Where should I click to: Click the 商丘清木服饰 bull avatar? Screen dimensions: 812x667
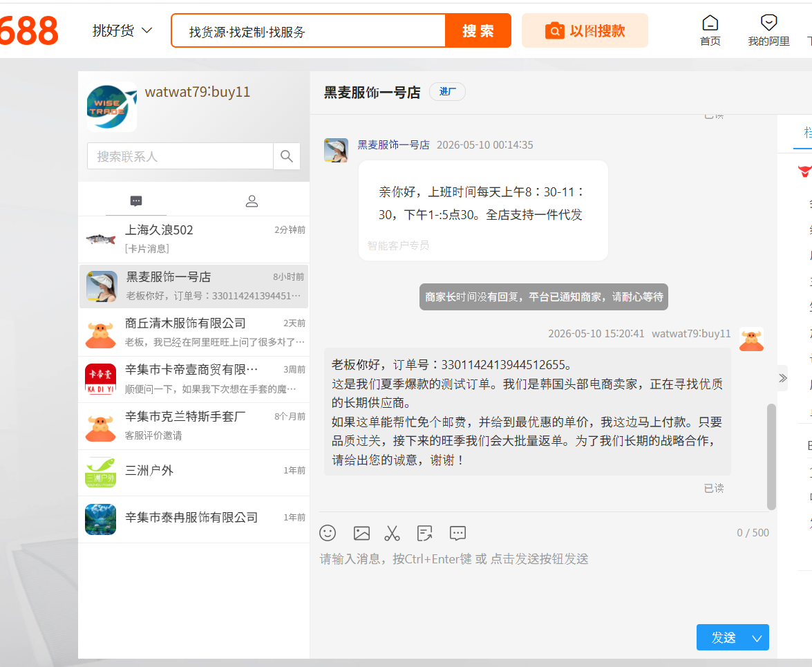click(100, 334)
